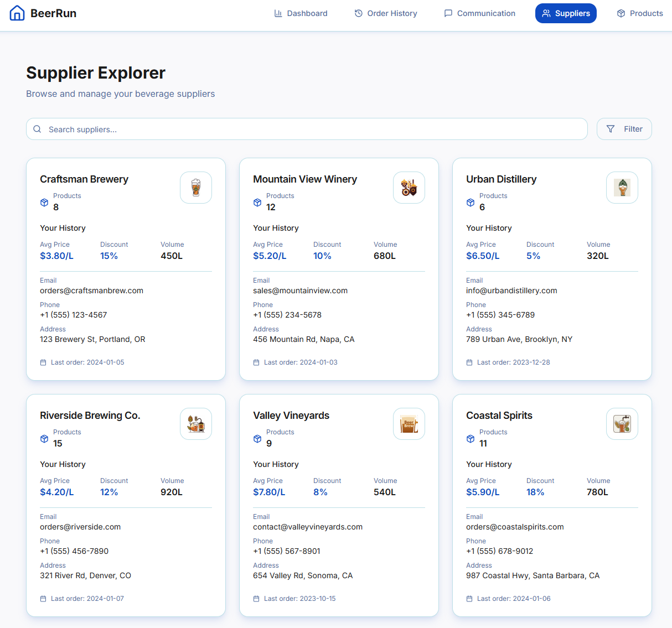Image resolution: width=672 pixels, height=628 pixels.
Task: Click the products box icon on Riverside Brewing
Action: (44, 439)
